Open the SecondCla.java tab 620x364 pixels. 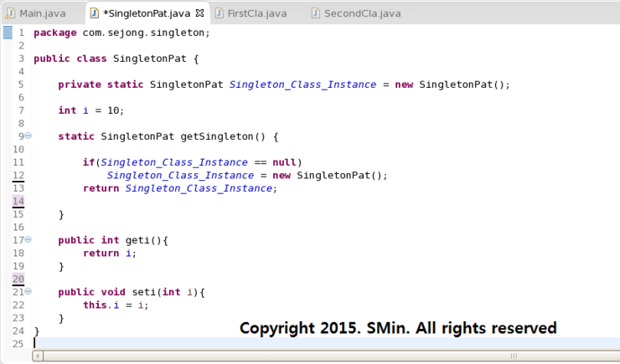coord(363,13)
